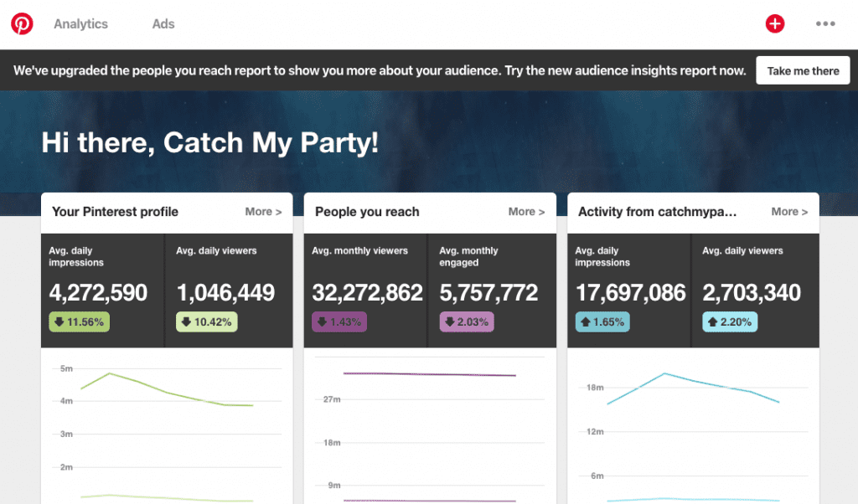Expand More on Your Pinterest profile

263,212
